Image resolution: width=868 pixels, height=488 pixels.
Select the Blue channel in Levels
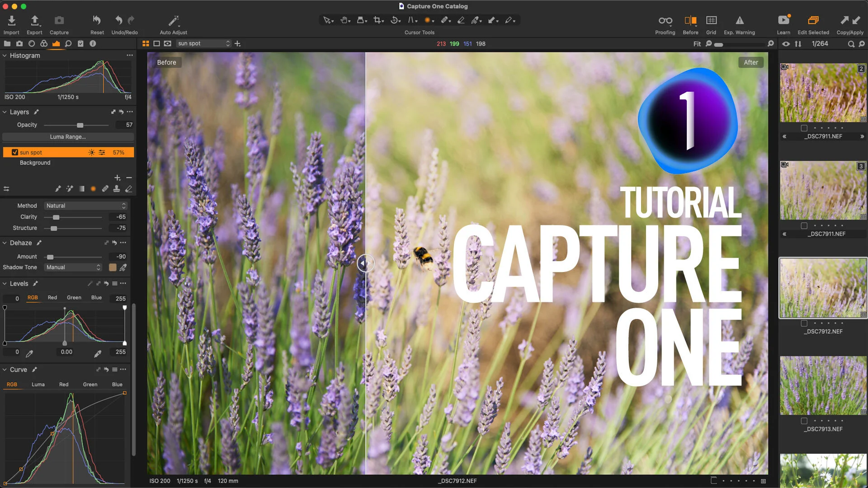(96, 297)
